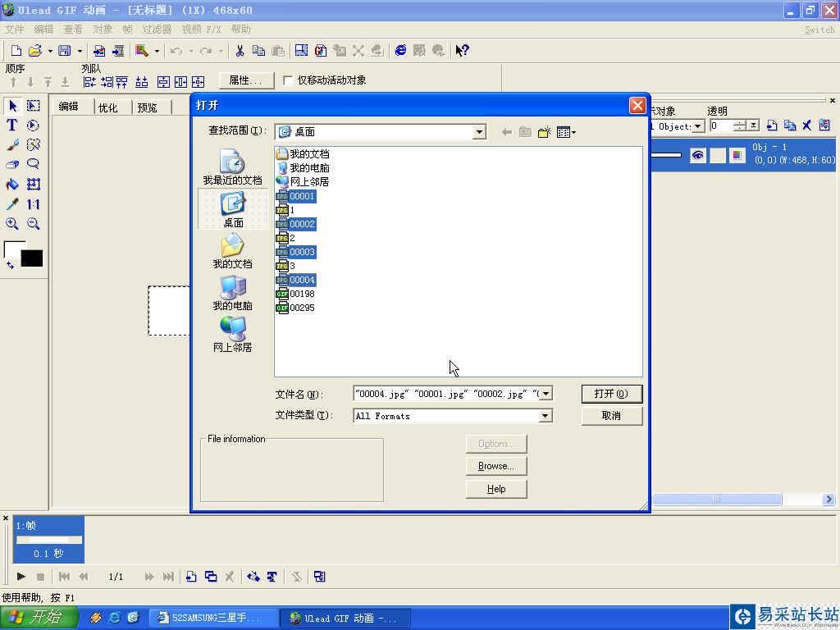Viewport: 840px width, 630px height.
Task: Click the Open folder toolbar icon
Action: (34, 50)
